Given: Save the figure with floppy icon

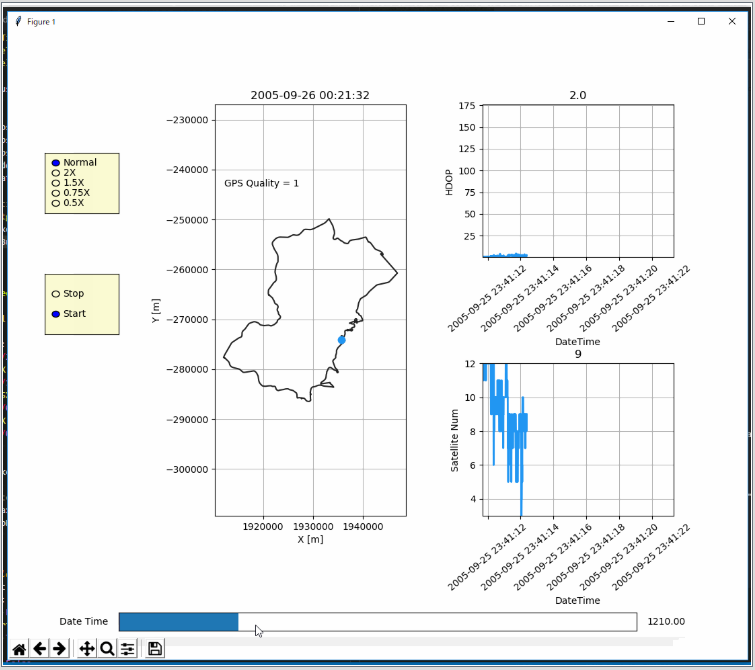Looking at the screenshot, I should [x=155, y=649].
